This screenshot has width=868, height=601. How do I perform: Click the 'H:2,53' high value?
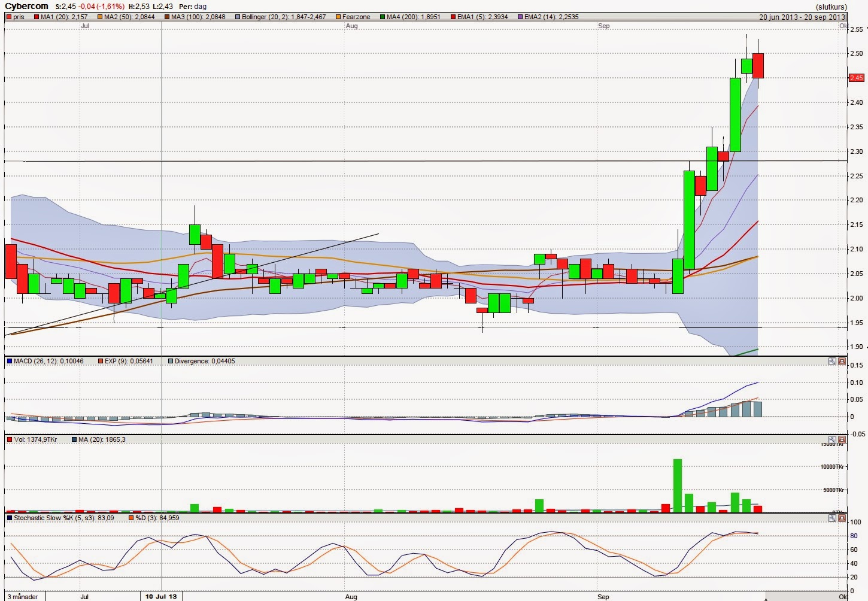[x=139, y=7]
